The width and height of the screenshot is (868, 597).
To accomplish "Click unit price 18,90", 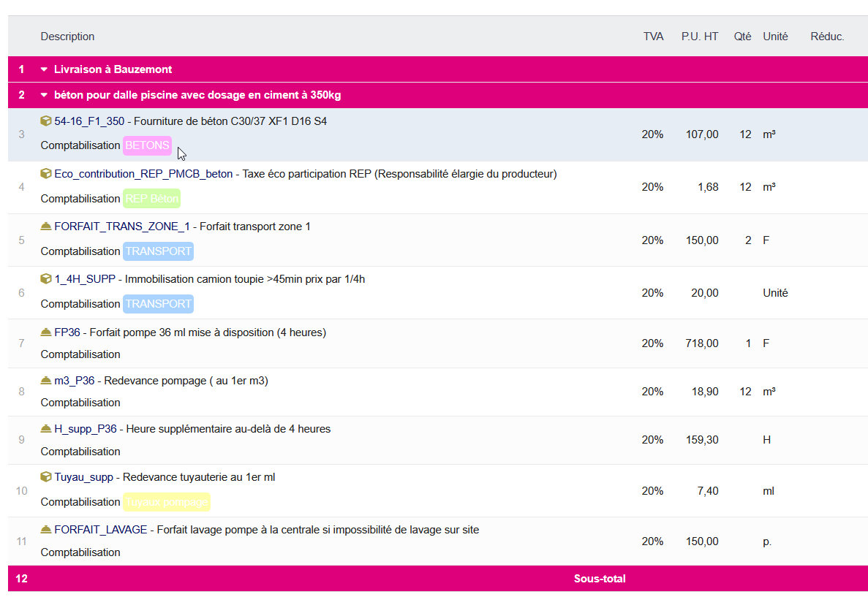I will [x=705, y=392].
